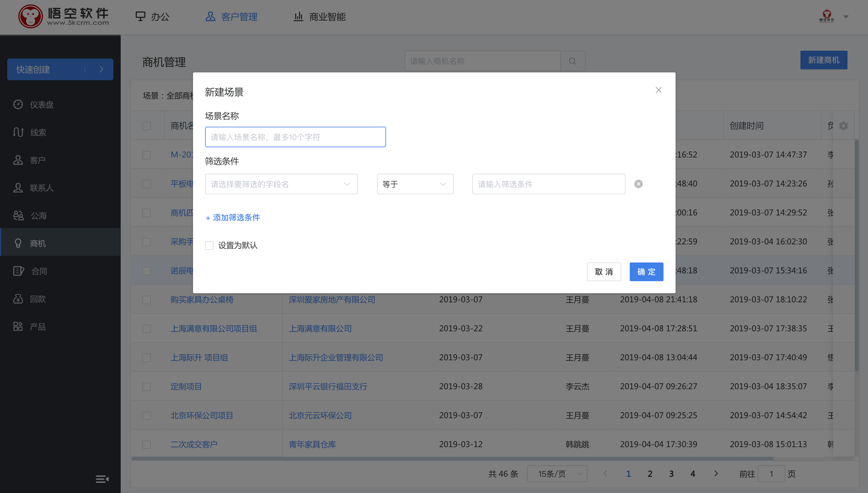Open 仪表盘 in the sidebar
Screen dimensions: 868x493
(x=60, y=104)
